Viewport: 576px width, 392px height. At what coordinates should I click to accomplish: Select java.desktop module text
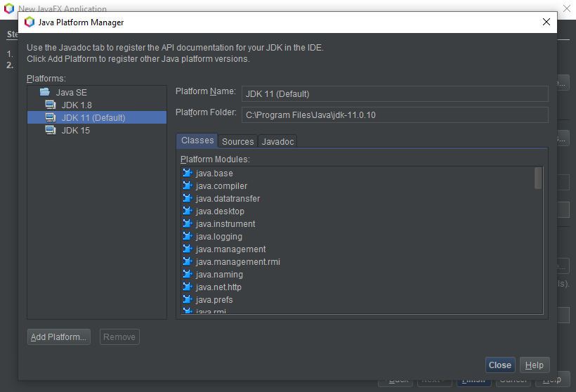[220, 211]
